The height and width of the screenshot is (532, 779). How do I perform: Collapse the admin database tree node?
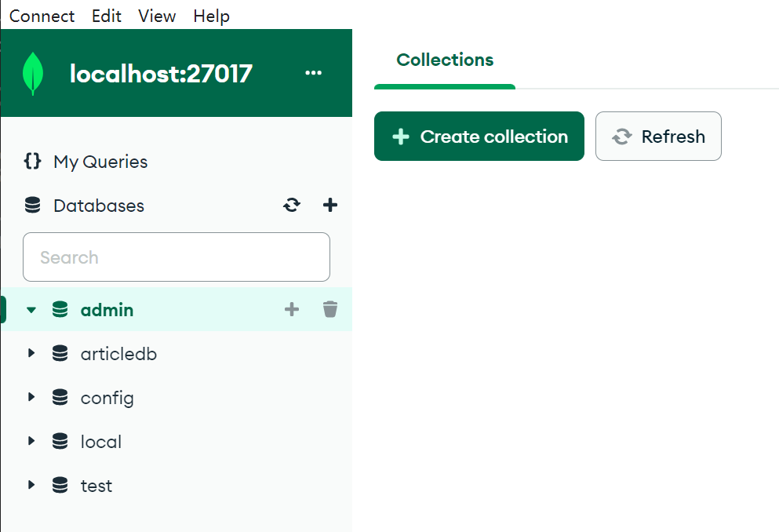tap(31, 310)
